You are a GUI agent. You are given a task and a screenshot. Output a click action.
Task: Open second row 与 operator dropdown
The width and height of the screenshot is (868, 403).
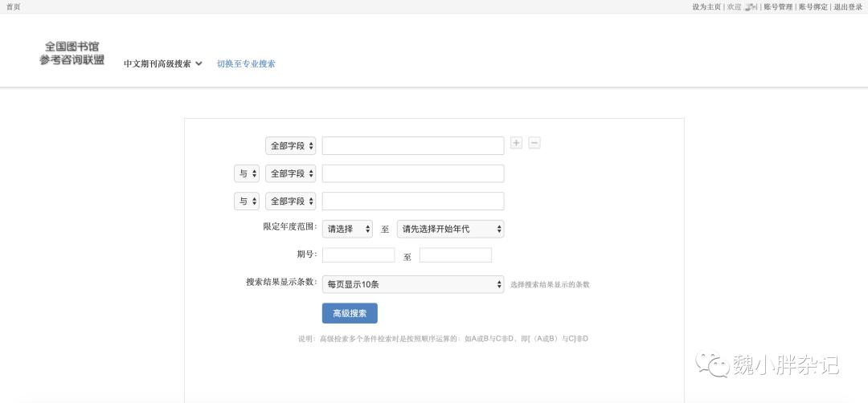click(247, 173)
